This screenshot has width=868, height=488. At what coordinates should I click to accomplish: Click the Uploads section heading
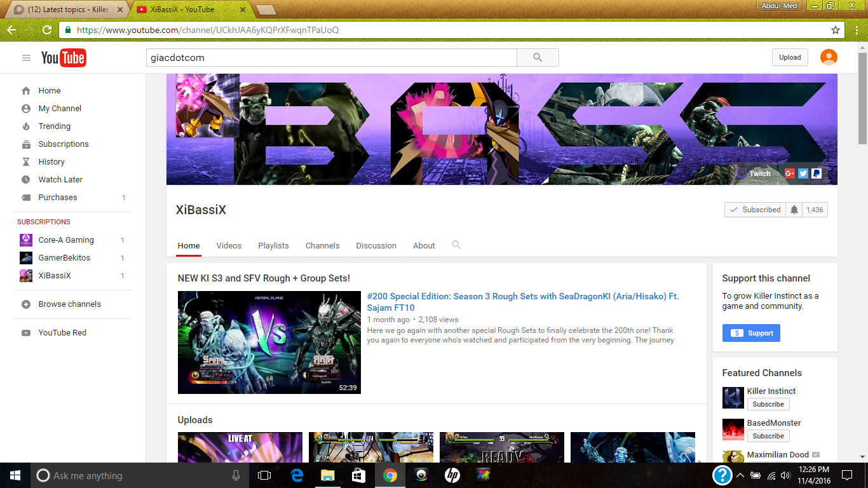tap(195, 420)
